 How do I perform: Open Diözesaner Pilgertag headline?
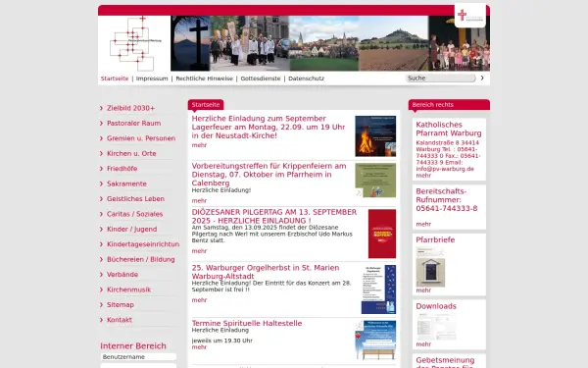[274, 216]
